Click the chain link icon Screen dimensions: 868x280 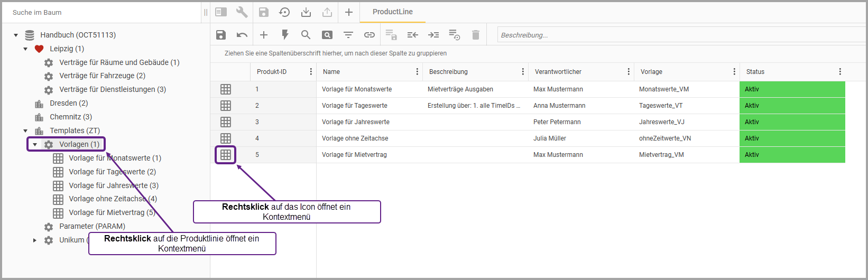point(370,35)
